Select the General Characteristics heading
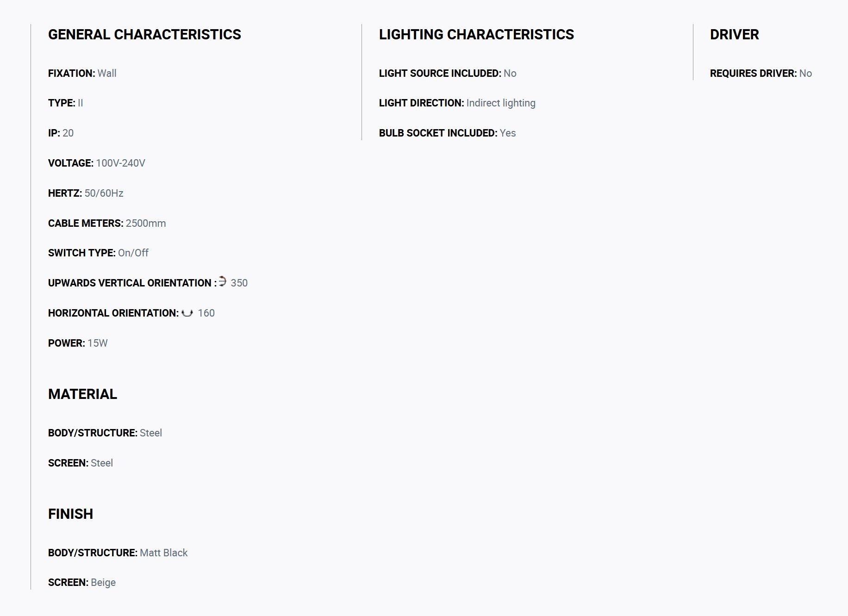The height and width of the screenshot is (616, 848). [144, 34]
